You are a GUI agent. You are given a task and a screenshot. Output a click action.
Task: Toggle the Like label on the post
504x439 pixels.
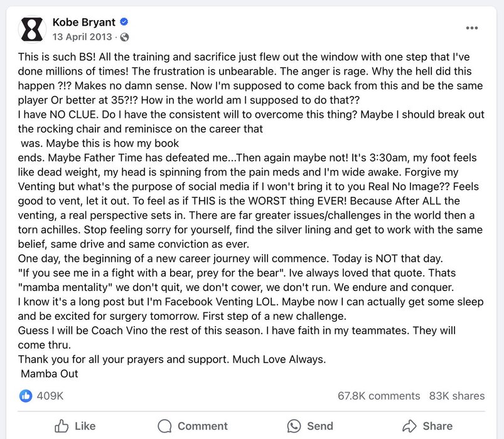(85, 426)
